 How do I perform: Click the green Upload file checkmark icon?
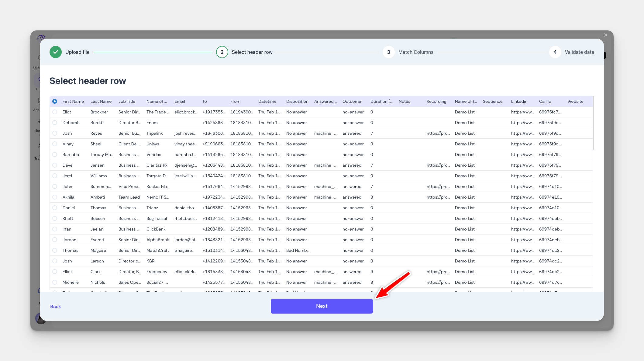[x=56, y=52]
